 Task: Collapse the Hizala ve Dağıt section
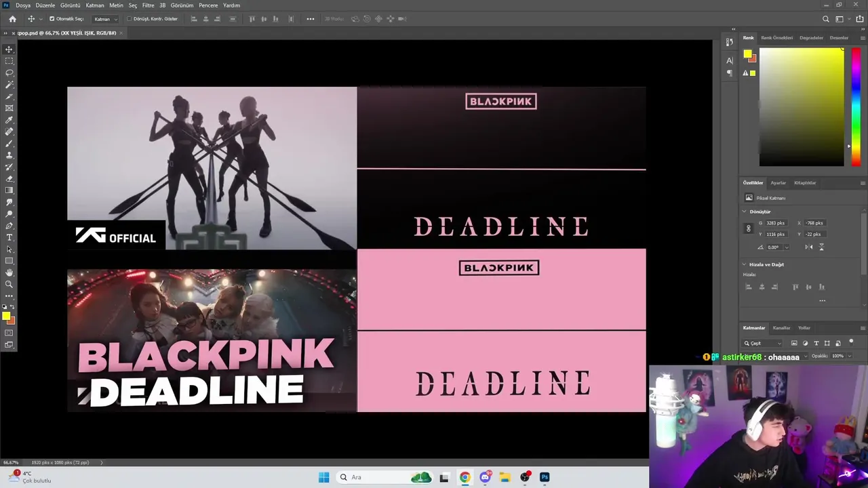[x=745, y=264]
